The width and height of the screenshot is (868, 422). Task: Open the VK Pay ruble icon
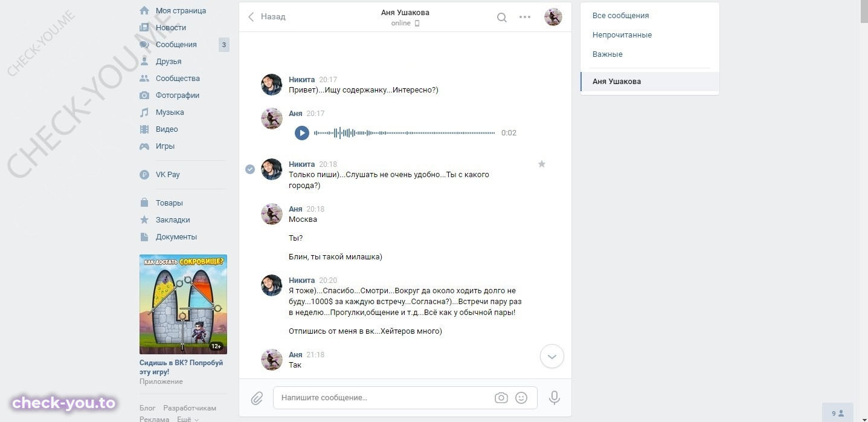click(144, 174)
